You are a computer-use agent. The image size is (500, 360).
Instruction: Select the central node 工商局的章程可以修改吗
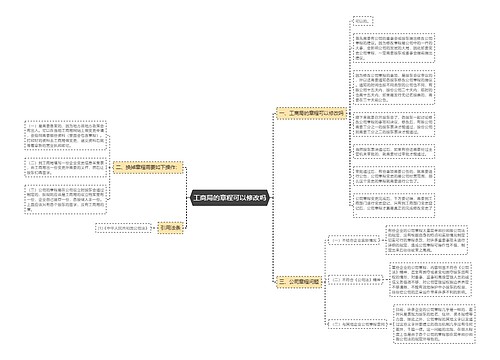pos(230,198)
